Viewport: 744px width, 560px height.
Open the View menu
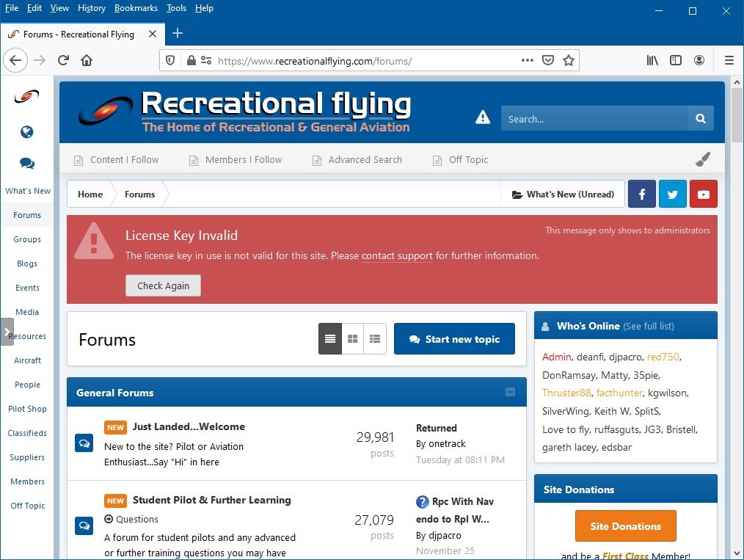[x=59, y=8]
